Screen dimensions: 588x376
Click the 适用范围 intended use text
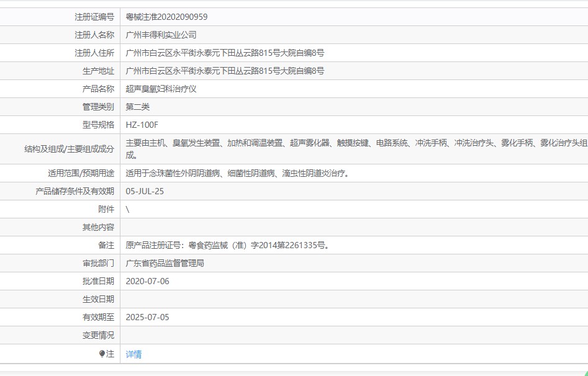pyautogui.click(x=238, y=173)
